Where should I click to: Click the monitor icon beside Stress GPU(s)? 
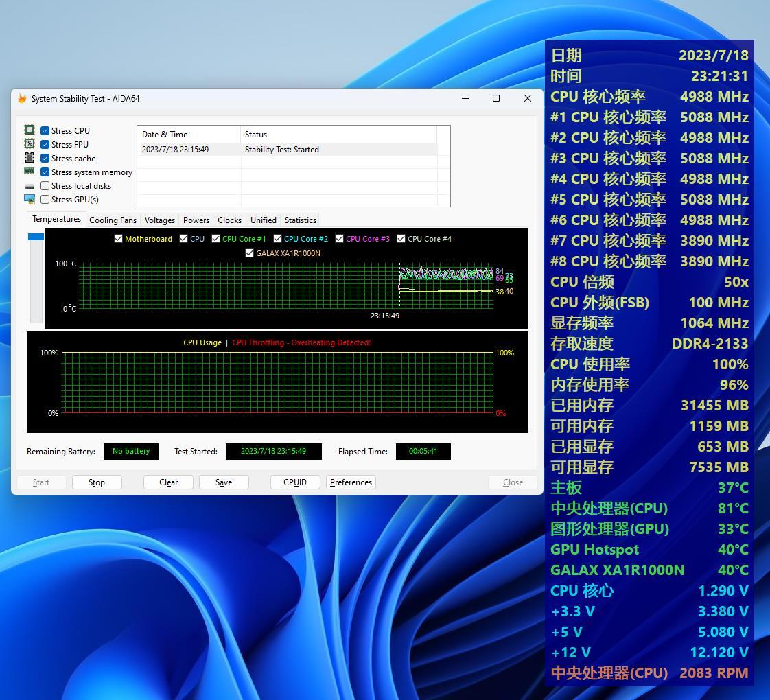[x=30, y=199]
